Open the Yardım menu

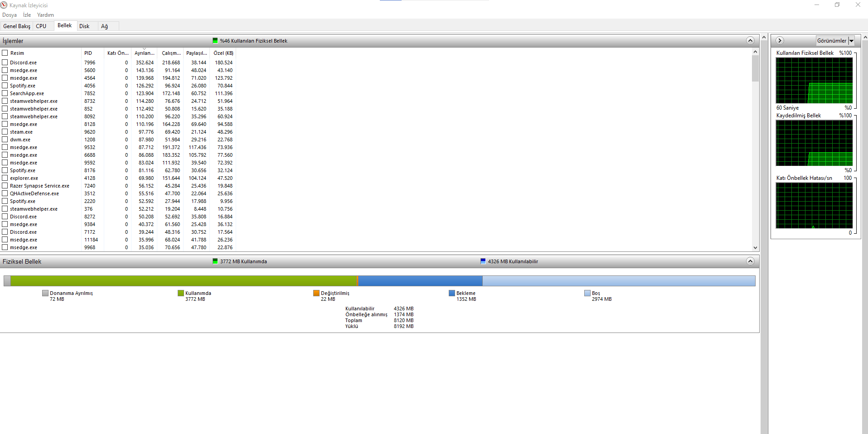[45, 15]
